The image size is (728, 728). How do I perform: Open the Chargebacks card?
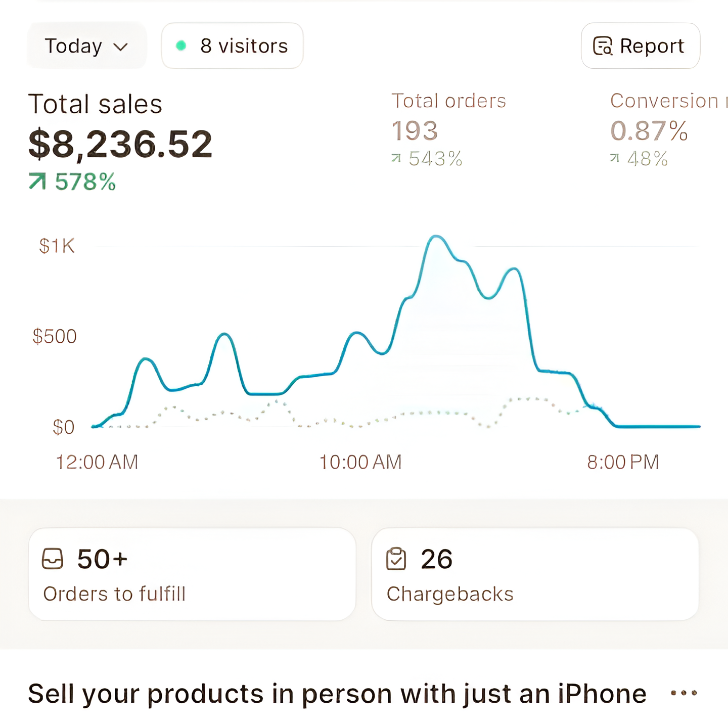[x=535, y=574]
